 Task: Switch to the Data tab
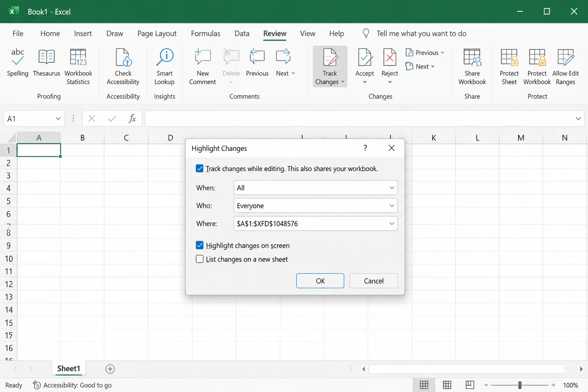pos(242,34)
